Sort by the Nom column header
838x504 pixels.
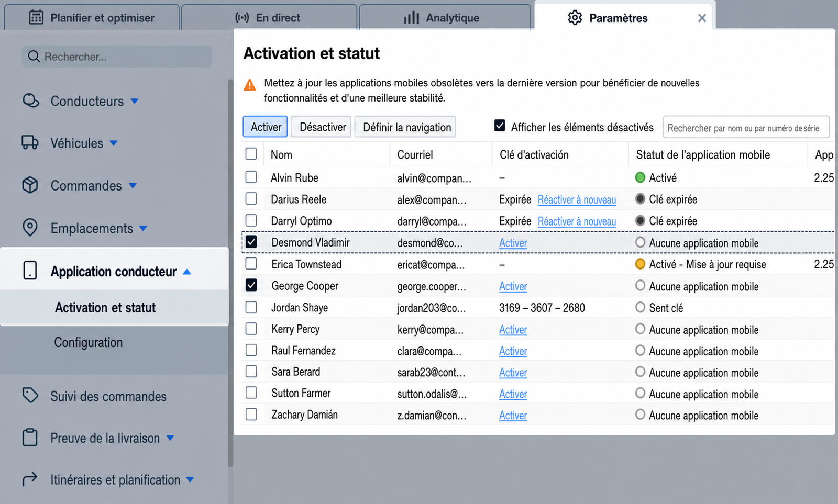281,154
